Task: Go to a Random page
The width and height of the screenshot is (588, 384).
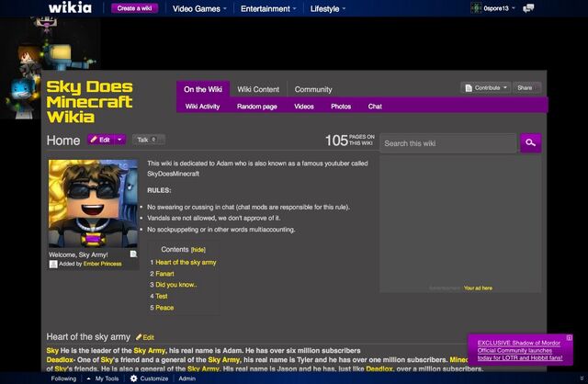Action: coord(257,107)
